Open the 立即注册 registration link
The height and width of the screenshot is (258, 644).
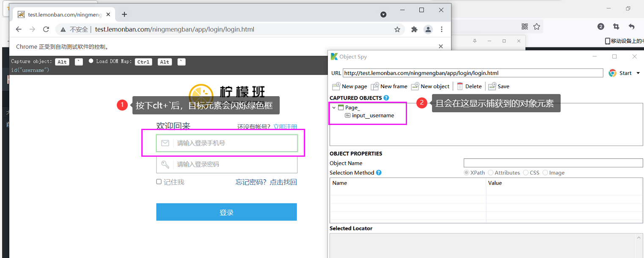(x=286, y=126)
